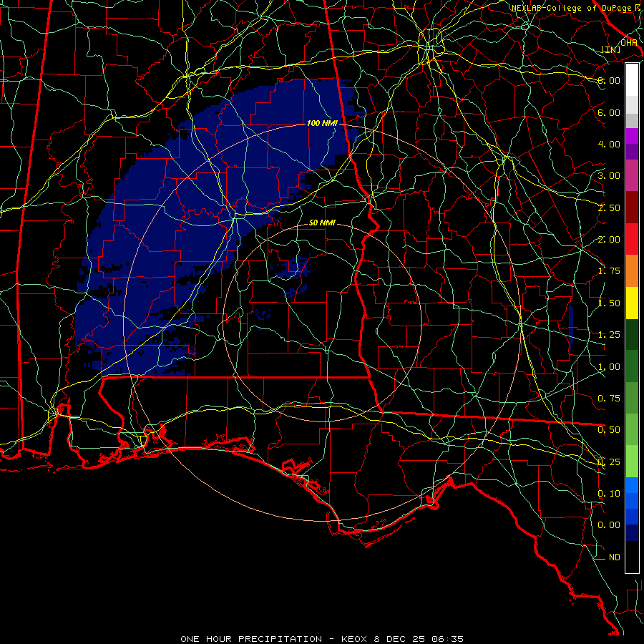Click the '[IN]' units label above the legend
The image size is (644, 644).
(x=611, y=49)
